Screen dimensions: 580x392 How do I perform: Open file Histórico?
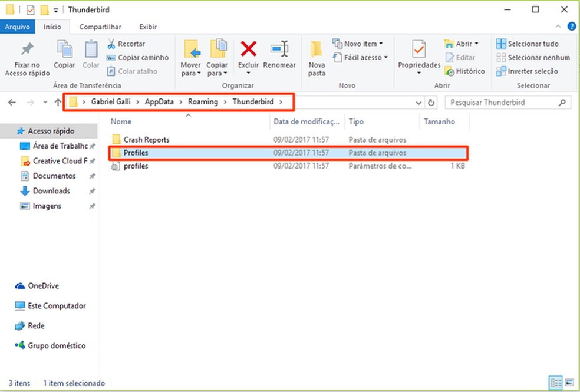point(464,71)
